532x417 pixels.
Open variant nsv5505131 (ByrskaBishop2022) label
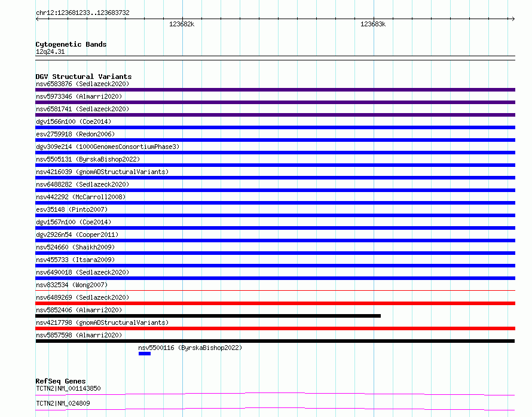point(88,159)
